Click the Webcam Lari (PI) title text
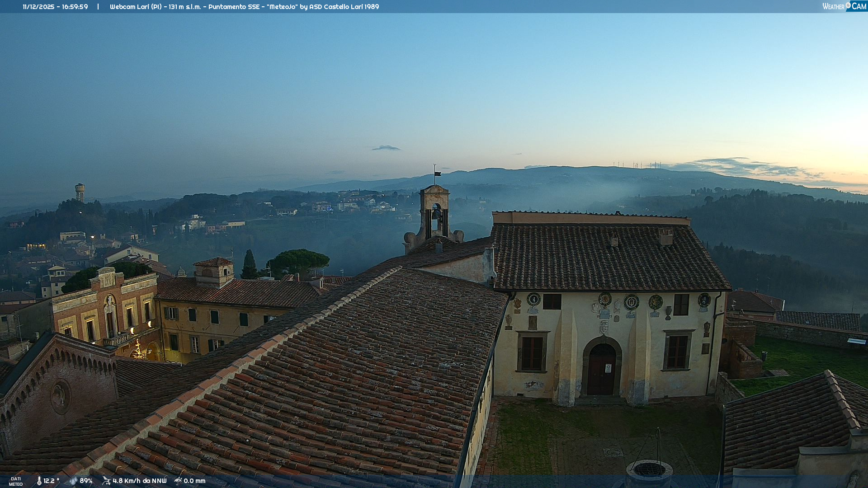 136,7
